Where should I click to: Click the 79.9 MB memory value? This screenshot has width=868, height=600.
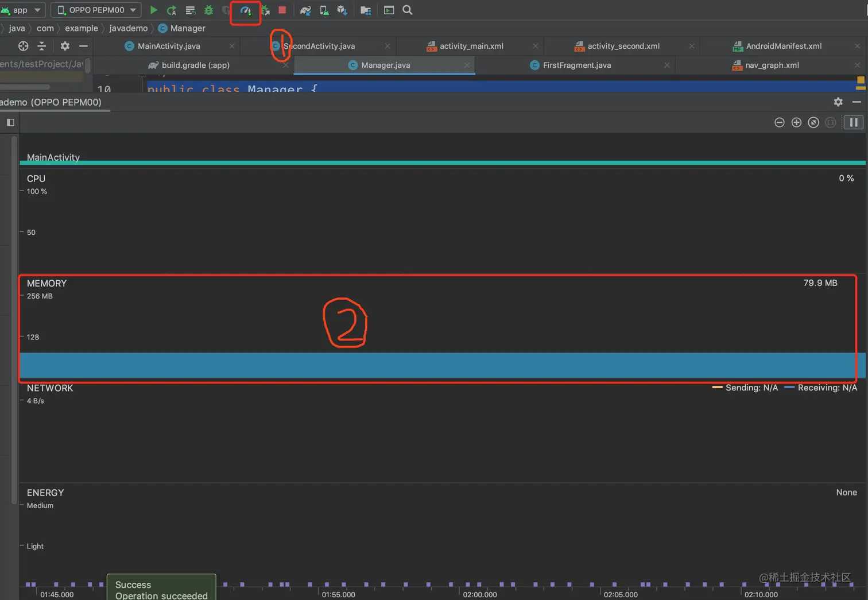820,283
